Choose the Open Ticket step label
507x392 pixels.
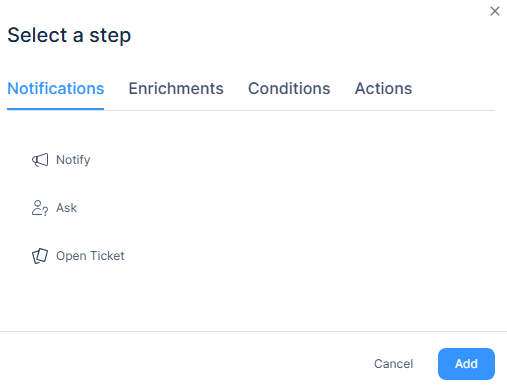point(90,256)
